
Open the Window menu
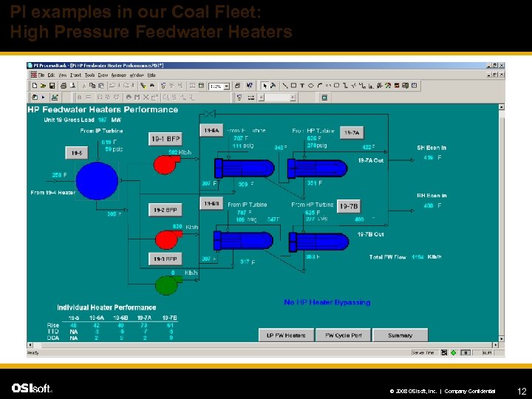[137, 75]
